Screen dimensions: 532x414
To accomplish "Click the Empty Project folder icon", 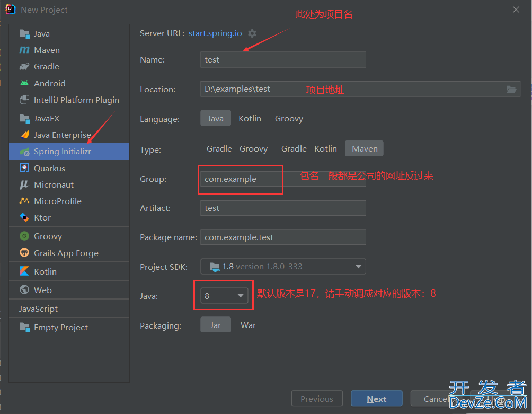I will [x=24, y=327].
